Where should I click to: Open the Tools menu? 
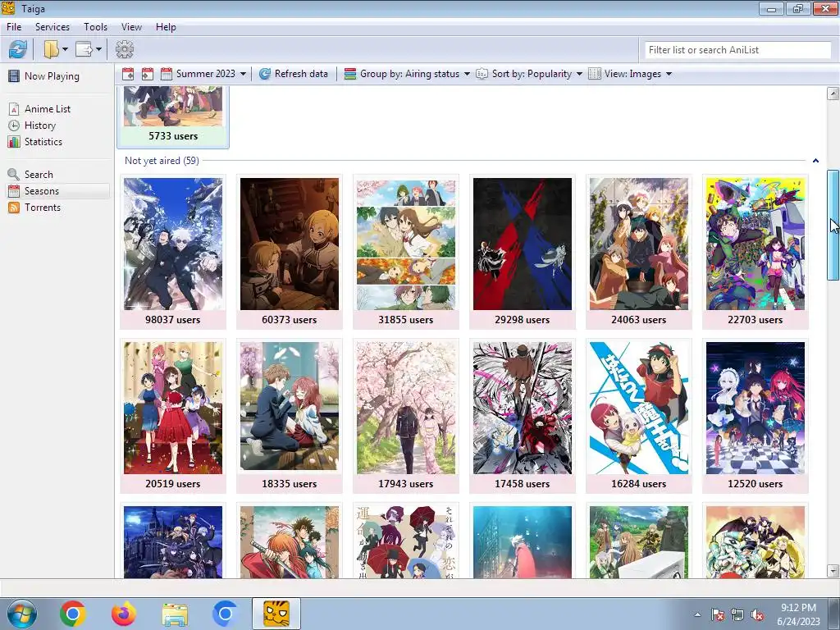tap(95, 27)
